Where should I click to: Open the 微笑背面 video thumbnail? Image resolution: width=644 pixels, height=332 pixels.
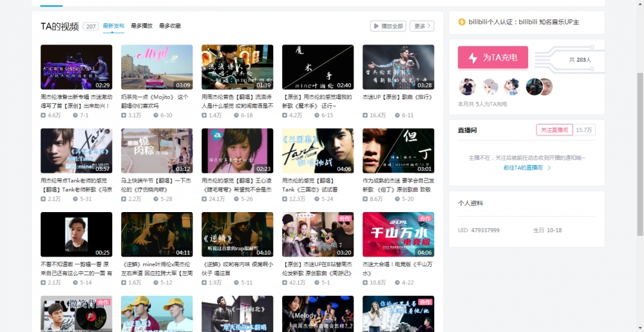[x=77, y=314]
